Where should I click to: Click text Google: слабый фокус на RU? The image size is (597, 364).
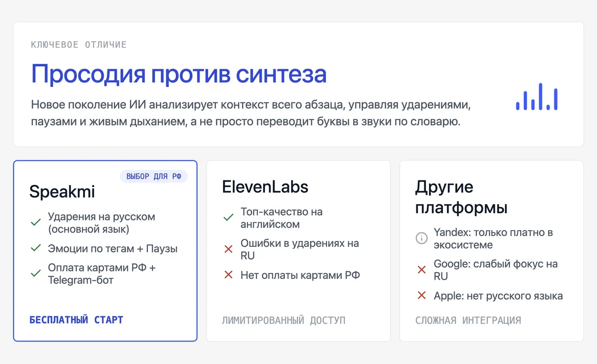pyautogui.click(x=496, y=270)
